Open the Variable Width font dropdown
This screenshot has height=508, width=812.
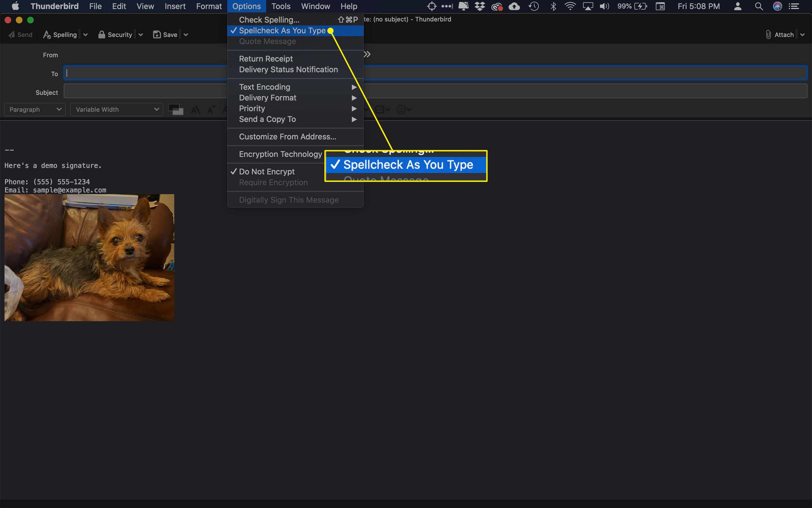click(x=117, y=110)
